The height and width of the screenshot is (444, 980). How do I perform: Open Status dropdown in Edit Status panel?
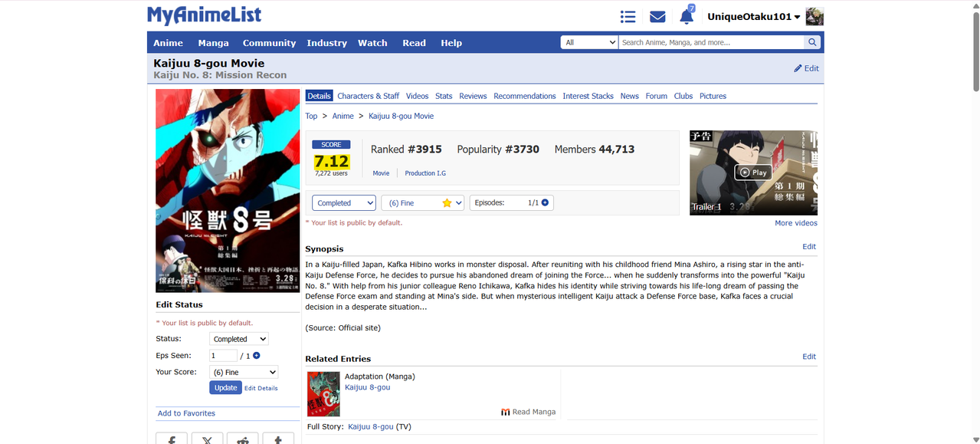pos(239,339)
